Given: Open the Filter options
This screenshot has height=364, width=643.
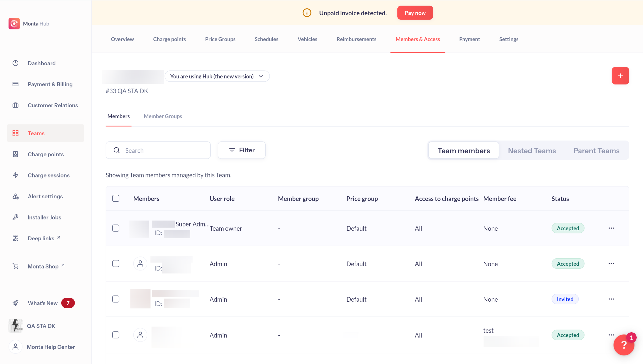Looking at the screenshot, I should (242, 150).
